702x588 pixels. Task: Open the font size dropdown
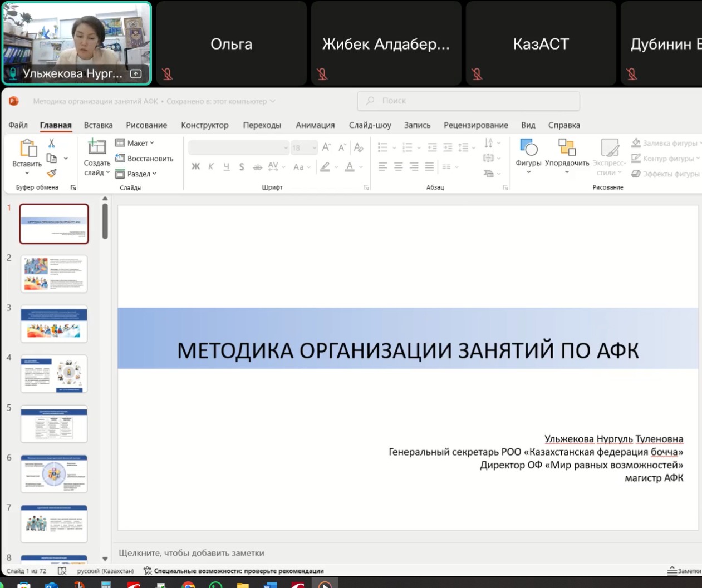(x=315, y=147)
